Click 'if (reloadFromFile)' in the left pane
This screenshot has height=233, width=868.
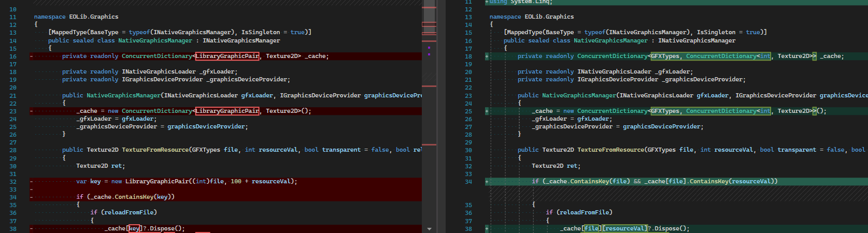(123, 212)
